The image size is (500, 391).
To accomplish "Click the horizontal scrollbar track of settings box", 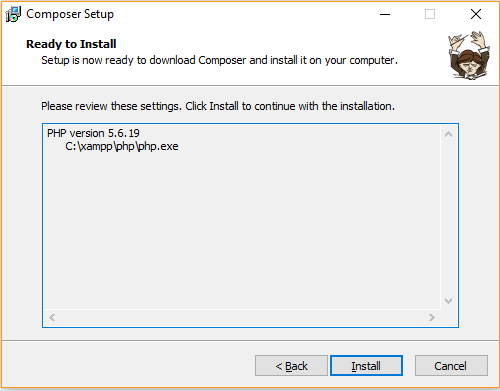I will click(242, 317).
